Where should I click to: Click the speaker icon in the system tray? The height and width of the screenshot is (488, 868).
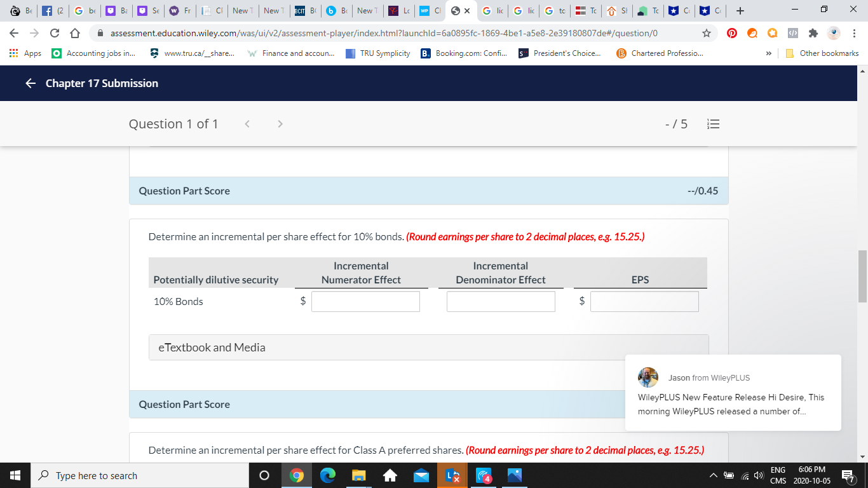(759, 475)
